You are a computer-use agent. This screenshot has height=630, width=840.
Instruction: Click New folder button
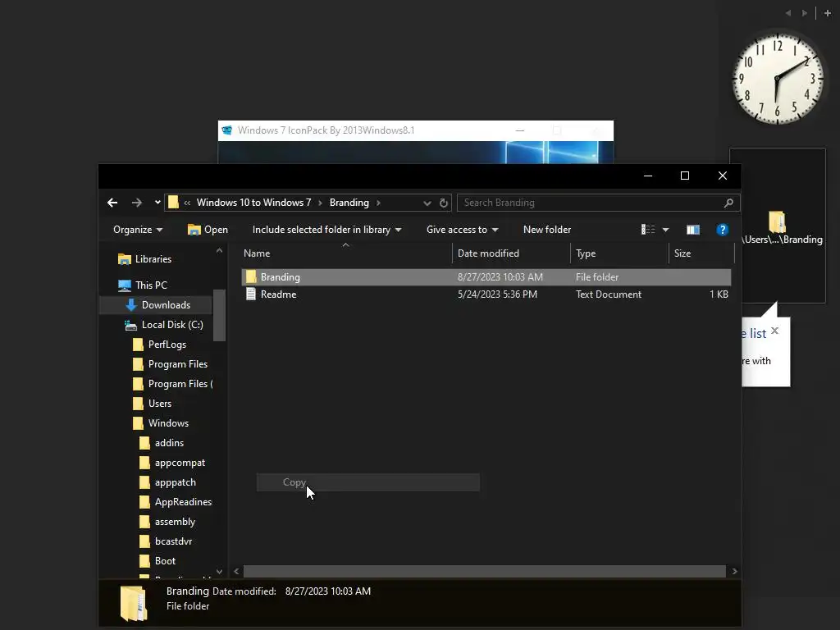(x=547, y=230)
